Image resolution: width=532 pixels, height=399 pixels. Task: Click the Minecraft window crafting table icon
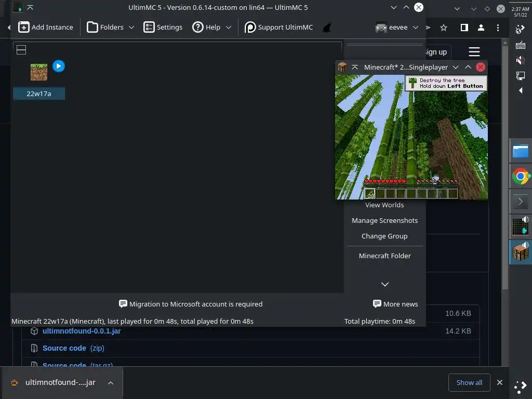pos(342,67)
